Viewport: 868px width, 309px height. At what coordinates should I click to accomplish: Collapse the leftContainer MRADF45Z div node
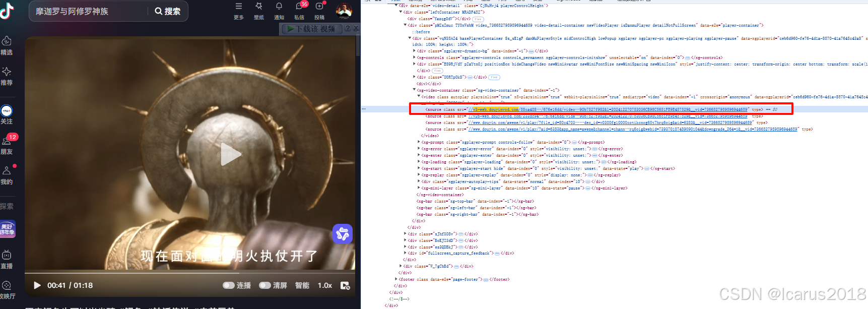pos(401,12)
